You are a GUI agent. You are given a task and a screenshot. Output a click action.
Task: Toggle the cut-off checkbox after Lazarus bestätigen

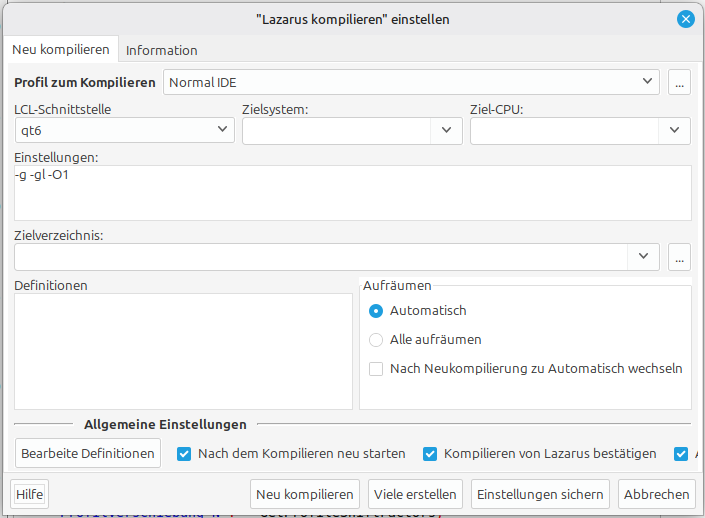(681, 454)
